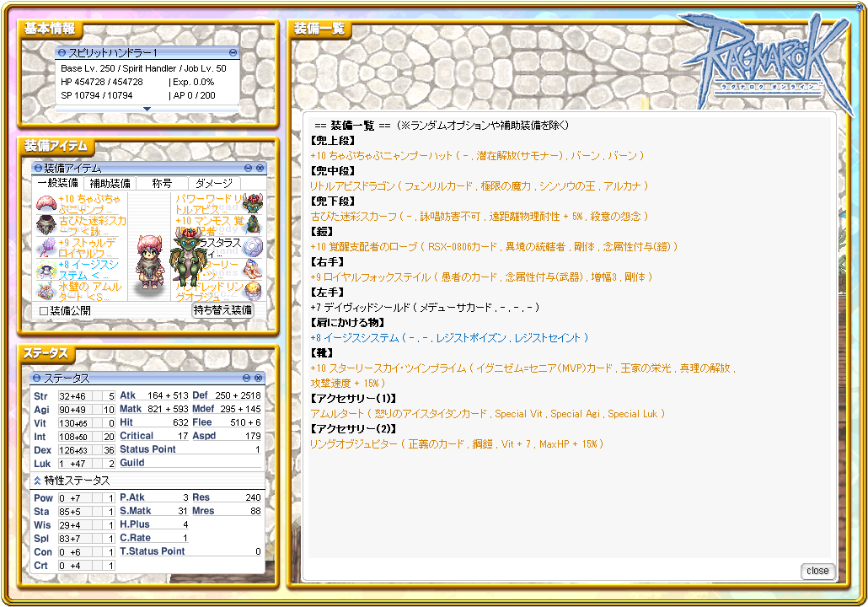Collapse the 特性ステータス section
Viewport: 868px width, 607px height.
point(37,481)
